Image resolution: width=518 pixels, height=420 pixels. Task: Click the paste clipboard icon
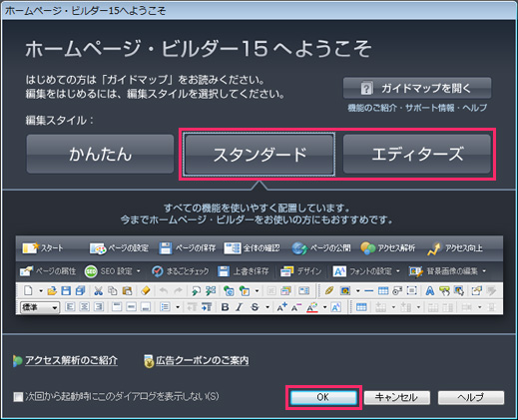point(127,291)
